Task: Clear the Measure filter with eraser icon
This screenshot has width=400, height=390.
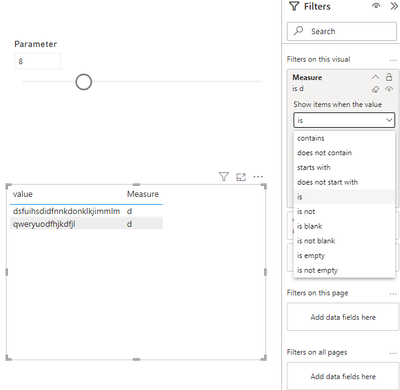Action: 375,89
